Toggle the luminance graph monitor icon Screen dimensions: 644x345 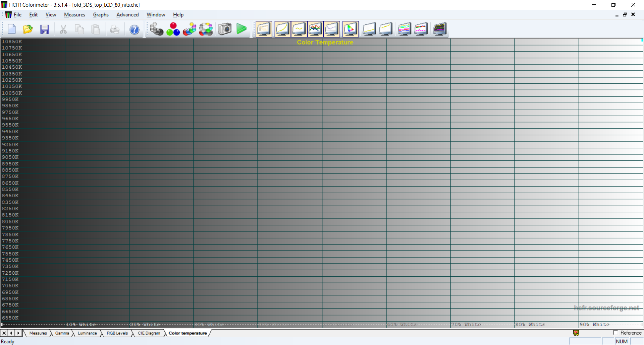coord(299,29)
